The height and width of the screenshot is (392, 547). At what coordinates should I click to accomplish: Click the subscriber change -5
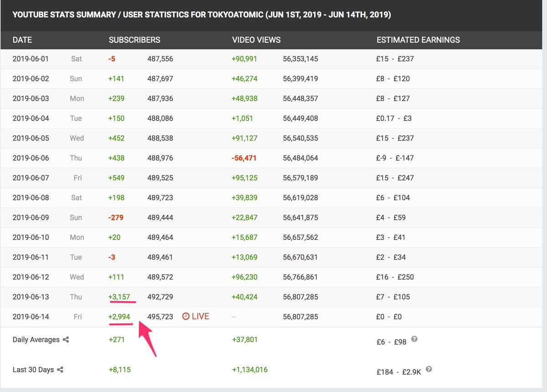coord(112,59)
